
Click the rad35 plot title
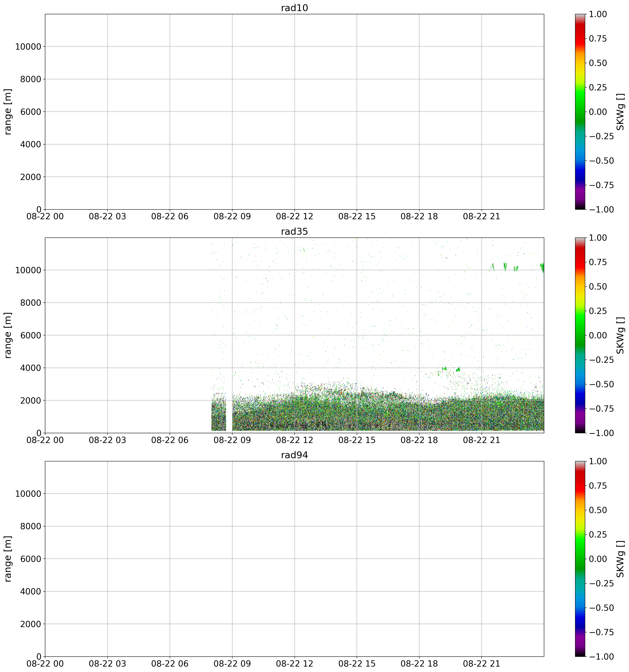pyautogui.click(x=294, y=232)
